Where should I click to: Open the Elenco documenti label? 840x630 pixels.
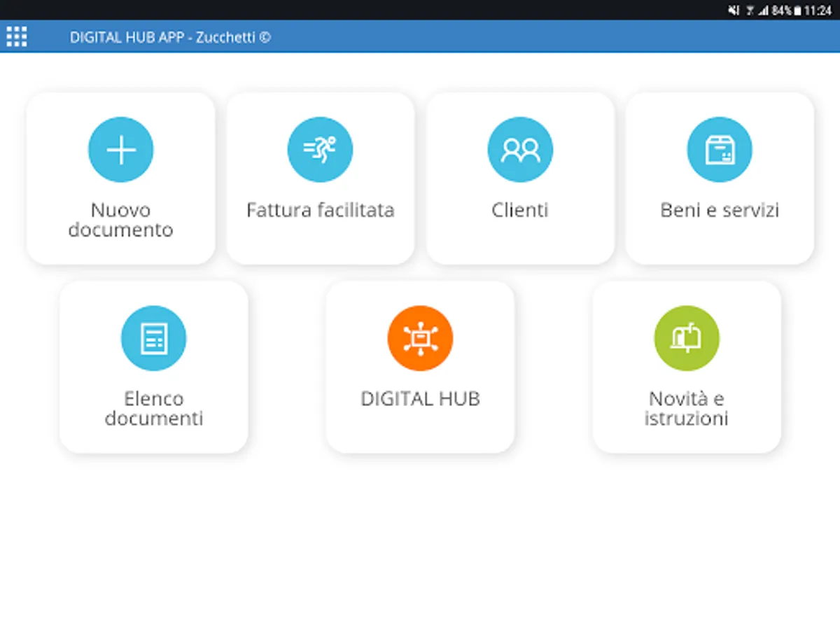coord(154,409)
